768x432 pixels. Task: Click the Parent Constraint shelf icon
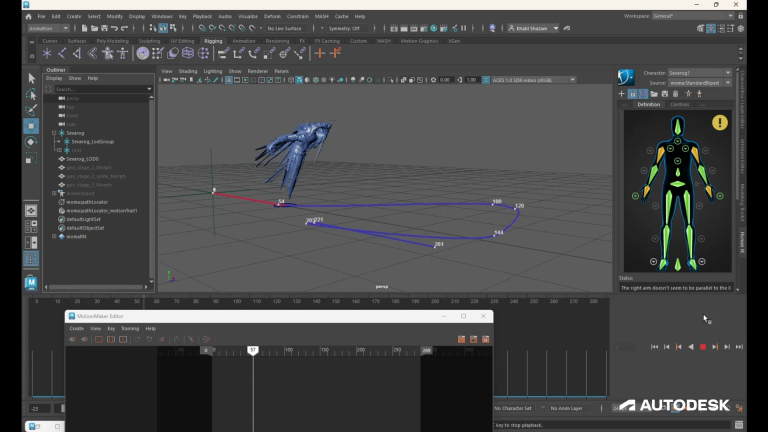(223, 53)
